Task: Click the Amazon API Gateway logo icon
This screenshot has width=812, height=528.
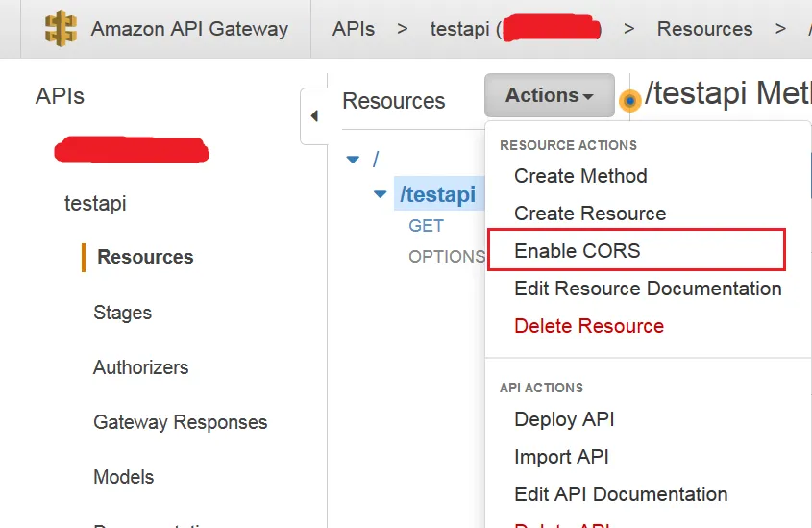Action: (62, 27)
